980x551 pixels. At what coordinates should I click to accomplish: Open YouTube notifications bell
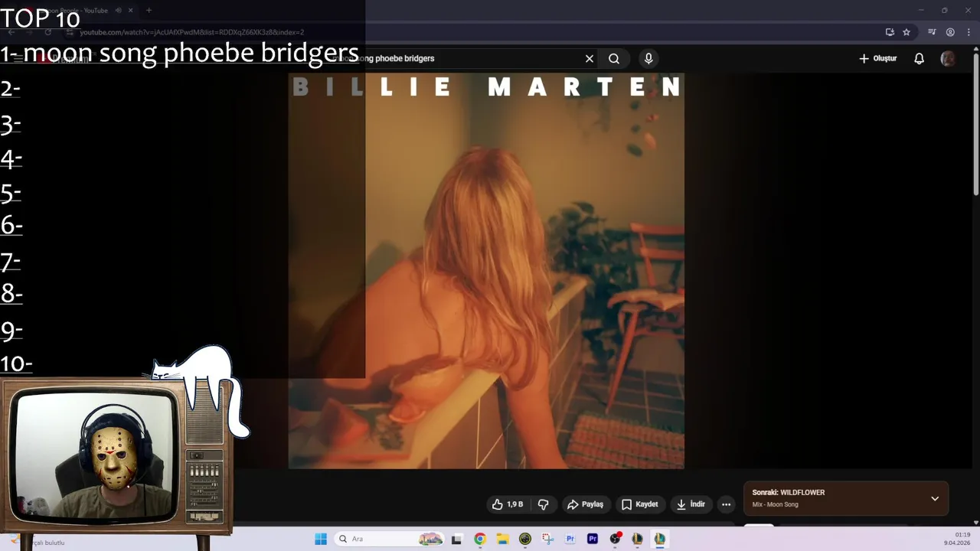click(920, 58)
